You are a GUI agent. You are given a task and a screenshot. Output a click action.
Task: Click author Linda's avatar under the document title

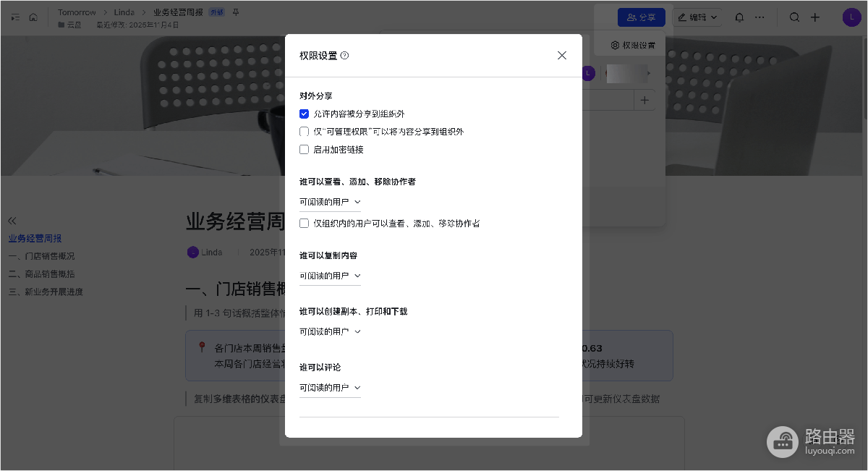[193, 253]
